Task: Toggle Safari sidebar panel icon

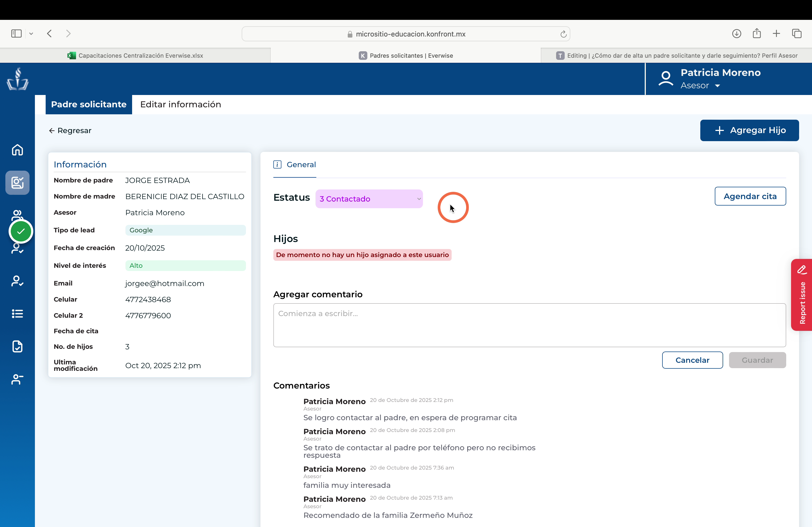Action: coord(16,33)
